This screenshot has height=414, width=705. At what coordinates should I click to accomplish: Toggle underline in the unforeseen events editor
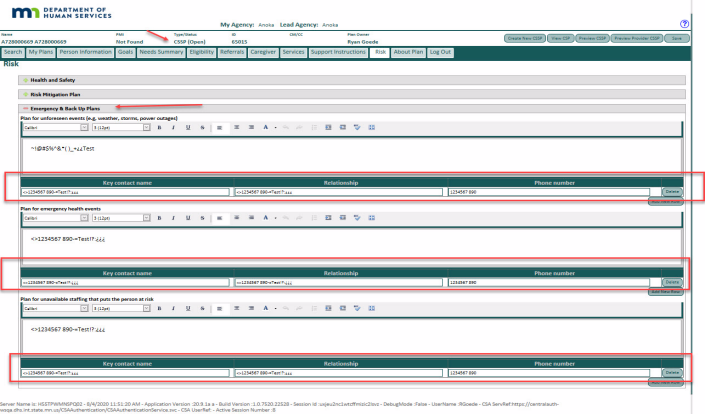coord(188,128)
